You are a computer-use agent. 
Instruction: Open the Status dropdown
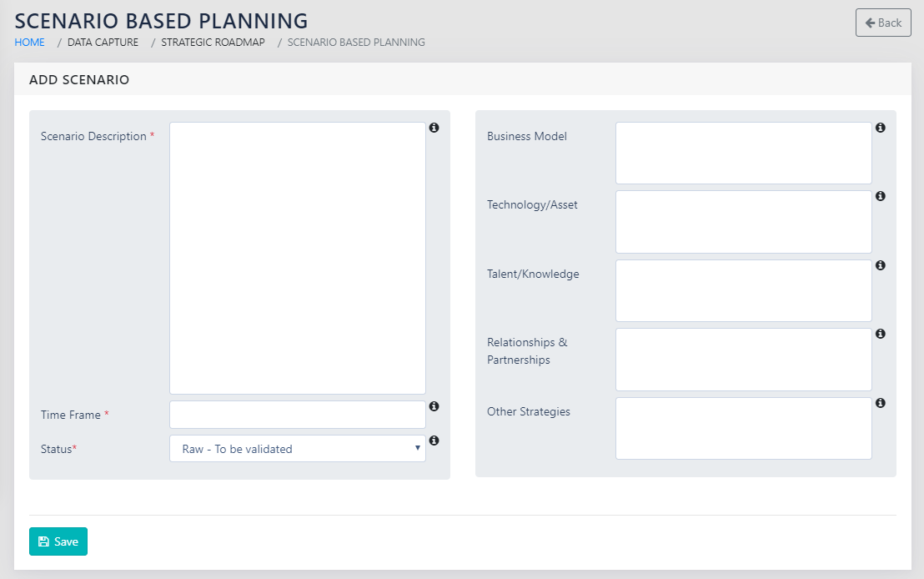tap(297, 449)
